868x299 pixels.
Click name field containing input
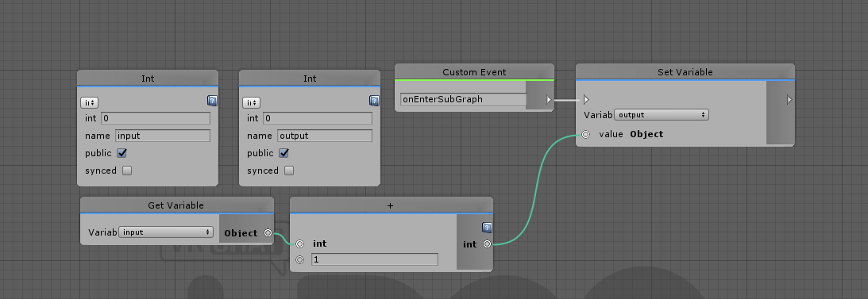(x=163, y=136)
